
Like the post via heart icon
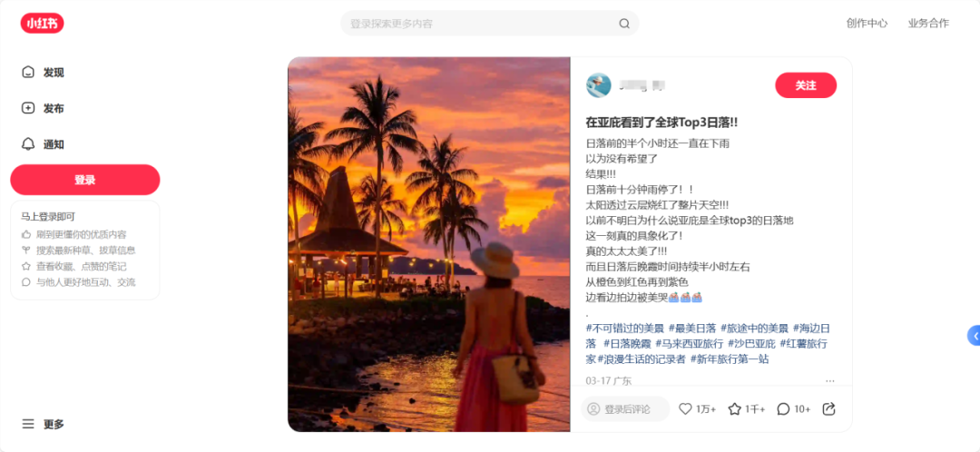point(686,408)
